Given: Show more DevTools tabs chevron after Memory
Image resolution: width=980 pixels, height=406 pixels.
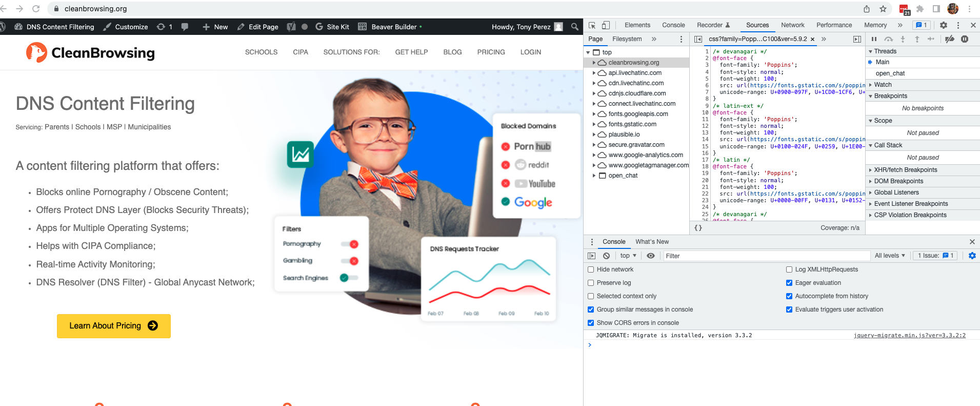Looking at the screenshot, I should coord(900,25).
